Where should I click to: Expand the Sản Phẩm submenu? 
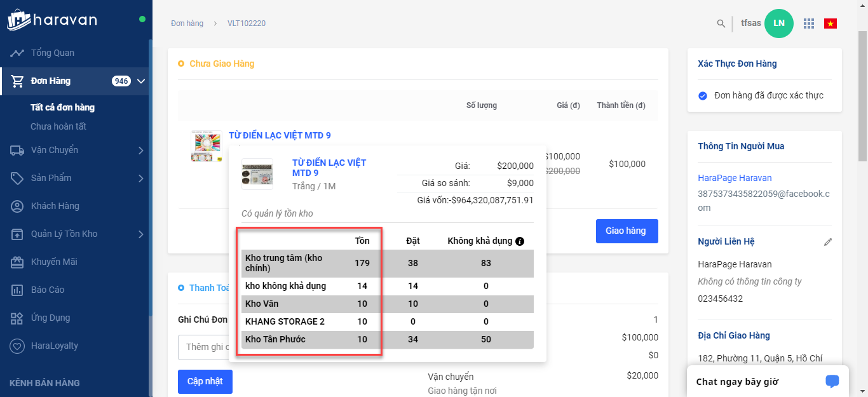140,178
